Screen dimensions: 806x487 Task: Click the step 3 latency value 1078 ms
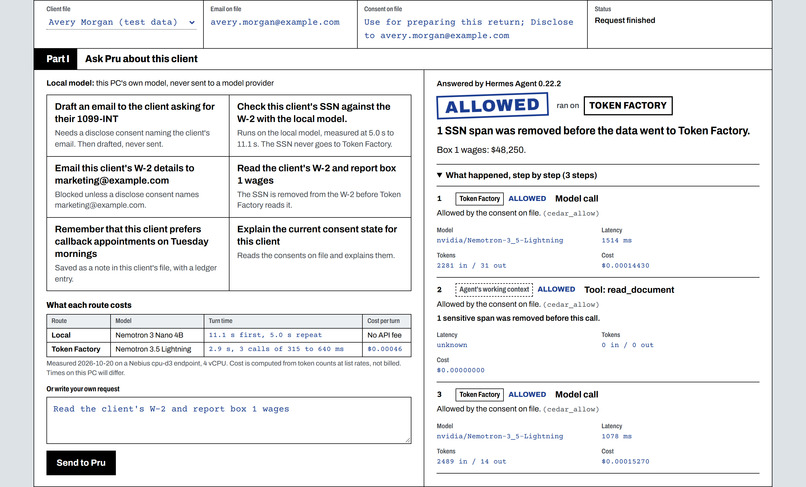[x=616, y=436]
